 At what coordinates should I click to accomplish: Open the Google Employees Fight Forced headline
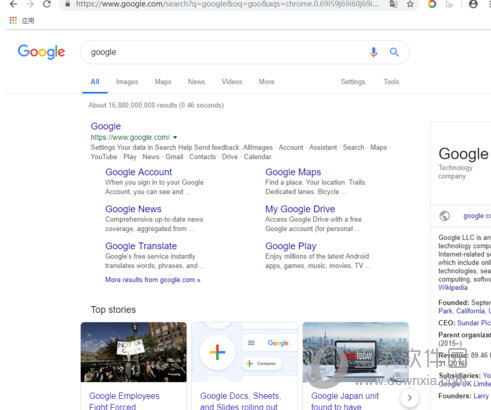(124, 401)
